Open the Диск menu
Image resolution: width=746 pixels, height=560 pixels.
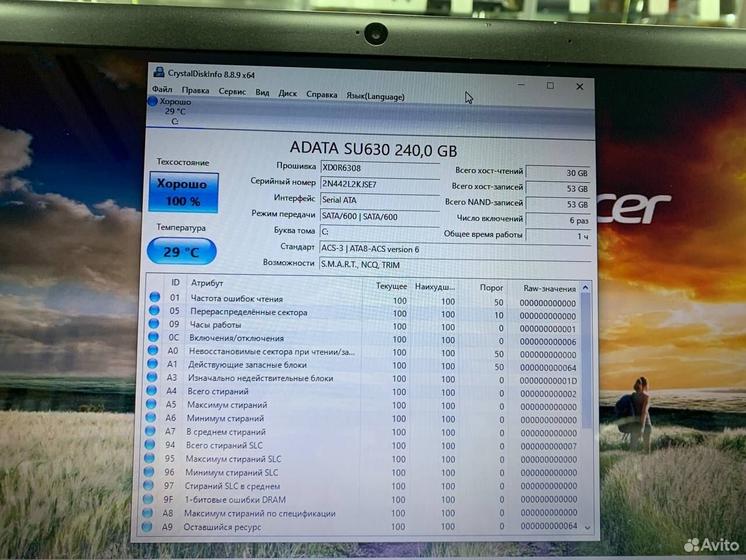click(288, 94)
